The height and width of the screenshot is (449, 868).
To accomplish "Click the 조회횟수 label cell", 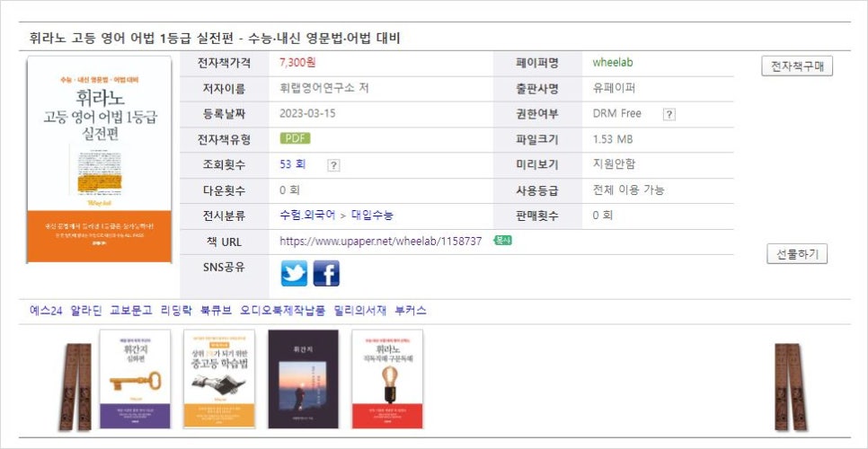I will point(225,165).
